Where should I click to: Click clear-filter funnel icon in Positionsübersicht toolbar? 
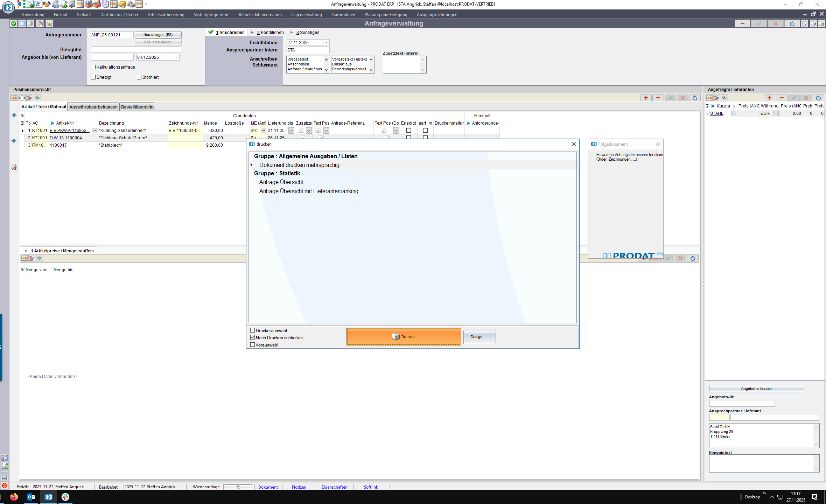click(30, 98)
